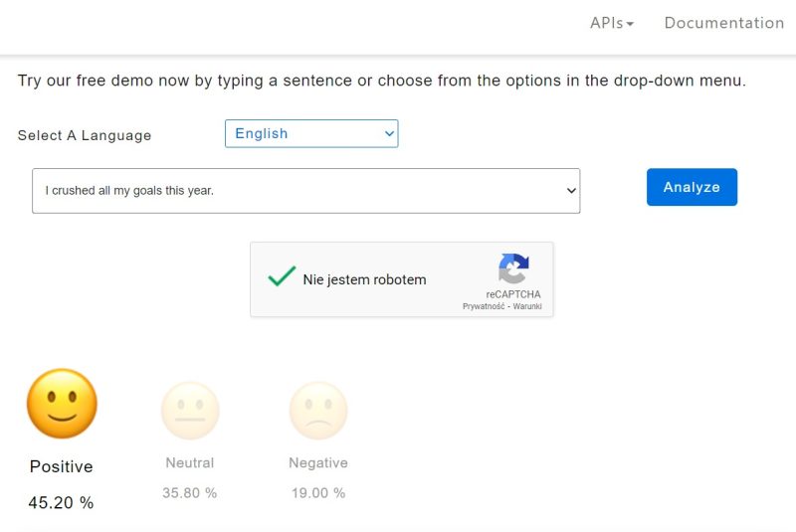The image size is (796, 532).
Task: Click the 45.20 % positive score
Action: (62, 503)
